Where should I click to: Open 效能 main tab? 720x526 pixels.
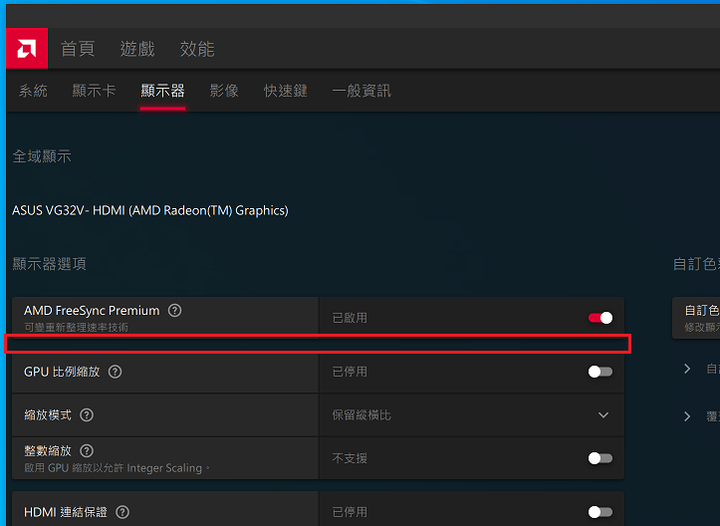[197, 49]
